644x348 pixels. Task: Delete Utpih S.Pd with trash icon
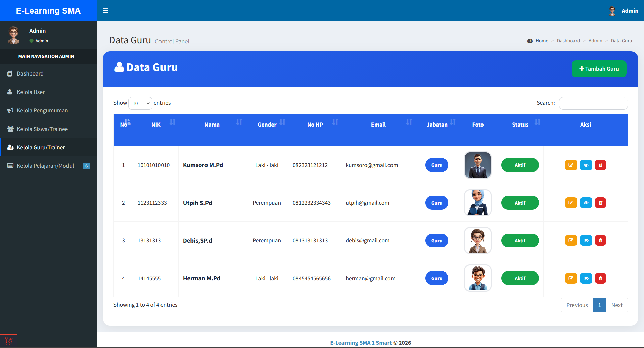point(600,203)
